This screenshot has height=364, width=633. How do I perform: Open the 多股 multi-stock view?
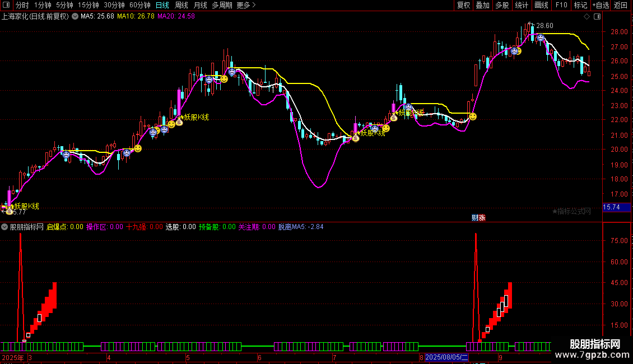[502, 5]
